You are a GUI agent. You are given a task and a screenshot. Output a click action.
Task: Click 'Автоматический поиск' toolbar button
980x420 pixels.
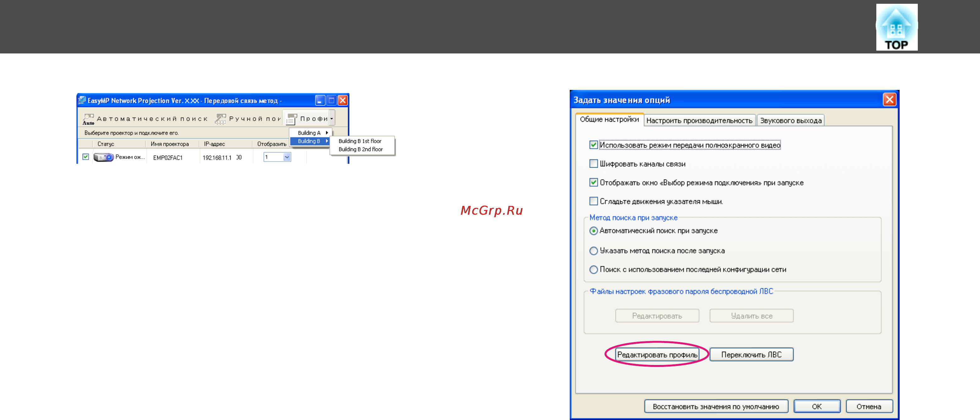pos(145,119)
